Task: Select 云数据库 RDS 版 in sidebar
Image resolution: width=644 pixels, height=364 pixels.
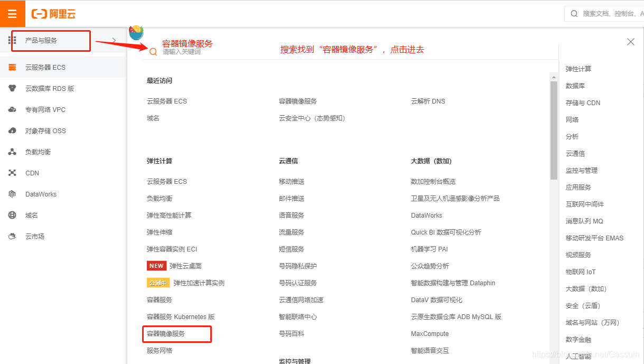Action: pyautogui.click(x=50, y=88)
